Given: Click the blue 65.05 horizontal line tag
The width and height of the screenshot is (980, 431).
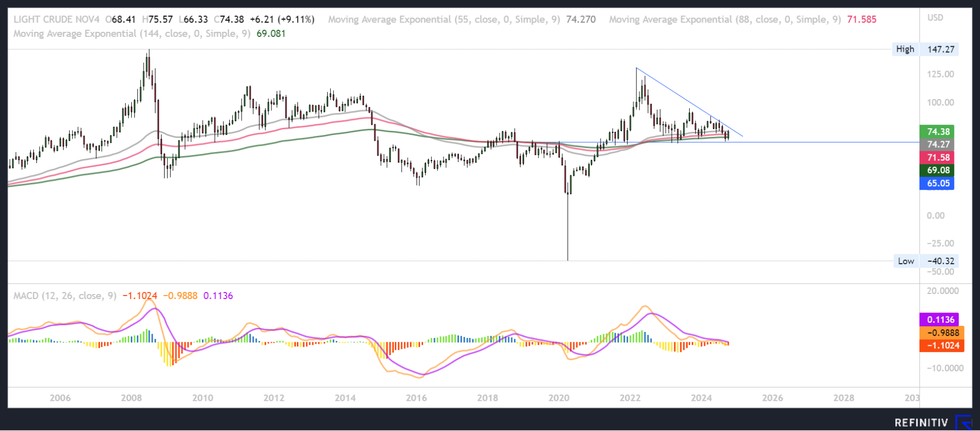Looking at the screenshot, I should 937,183.
